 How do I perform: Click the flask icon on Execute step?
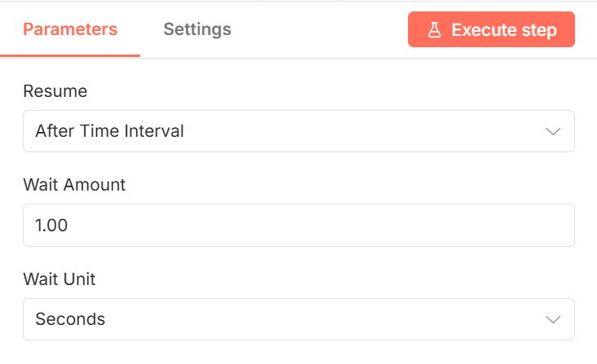434,30
